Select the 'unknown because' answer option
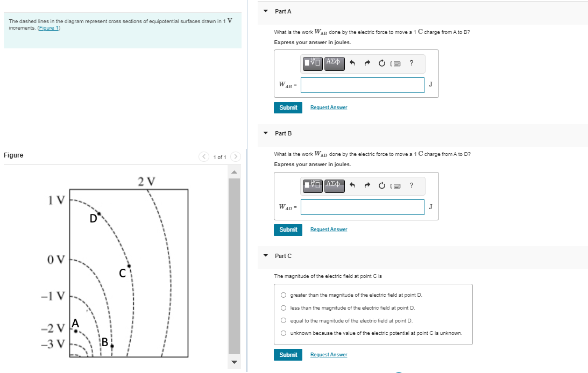 284,333
